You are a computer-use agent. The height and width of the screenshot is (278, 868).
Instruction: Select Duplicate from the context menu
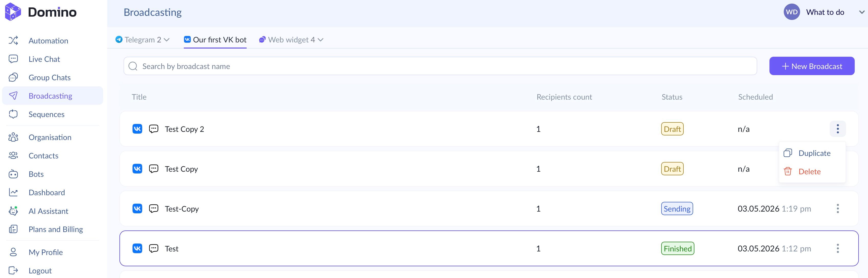point(812,153)
